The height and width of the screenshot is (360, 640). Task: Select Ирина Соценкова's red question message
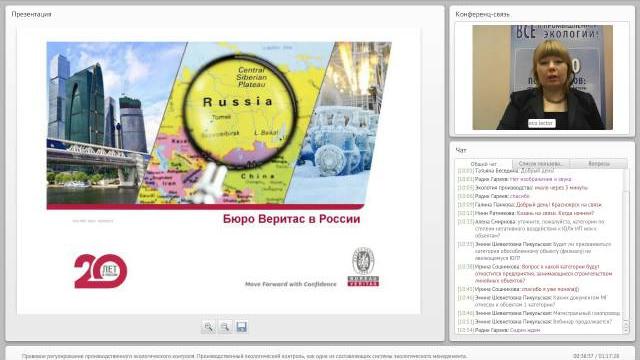pos(535,273)
